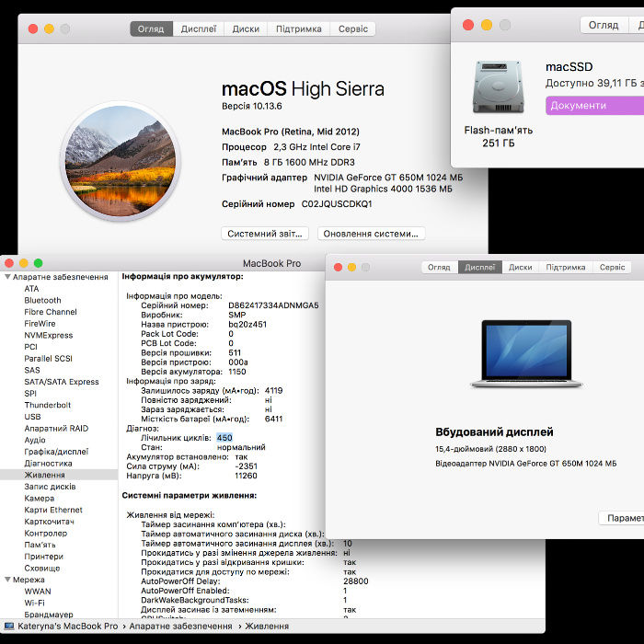Select WWAN under Мережа
644x644 pixels.
tap(38, 592)
